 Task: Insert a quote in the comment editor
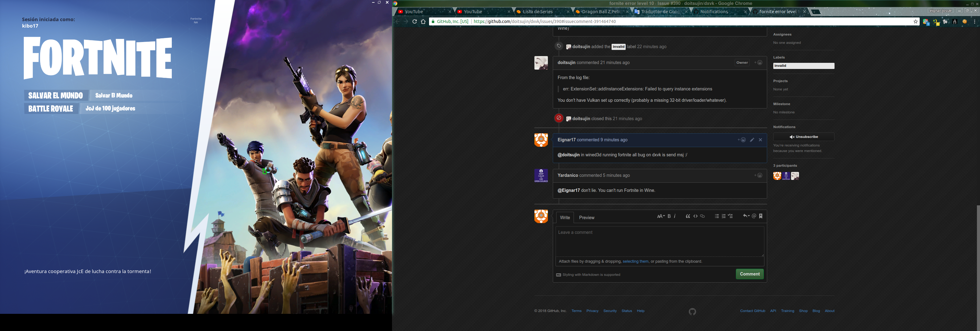688,216
